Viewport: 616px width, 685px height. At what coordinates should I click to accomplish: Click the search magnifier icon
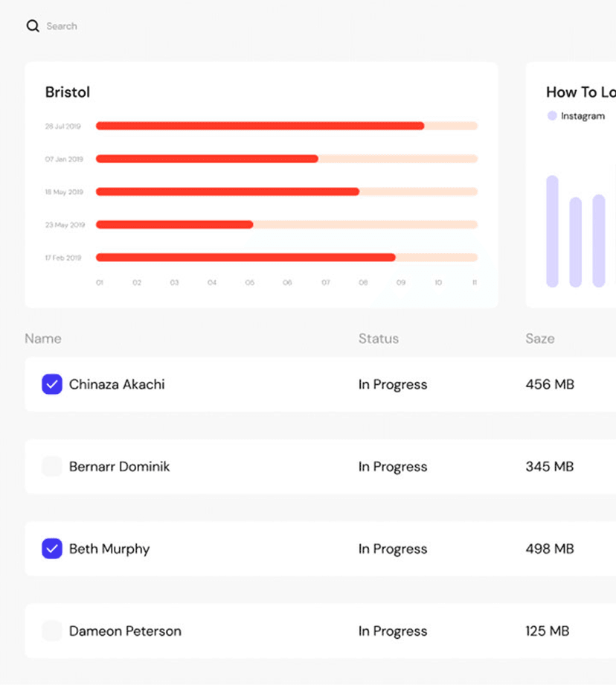tap(33, 25)
